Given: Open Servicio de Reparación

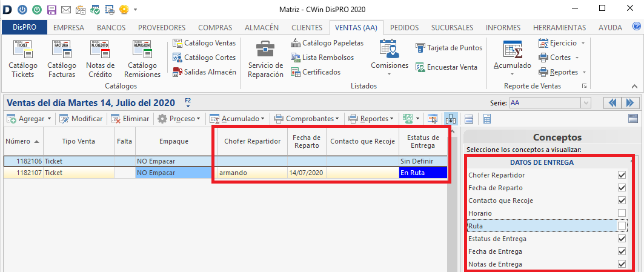Looking at the screenshot, I should tap(266, 59).
